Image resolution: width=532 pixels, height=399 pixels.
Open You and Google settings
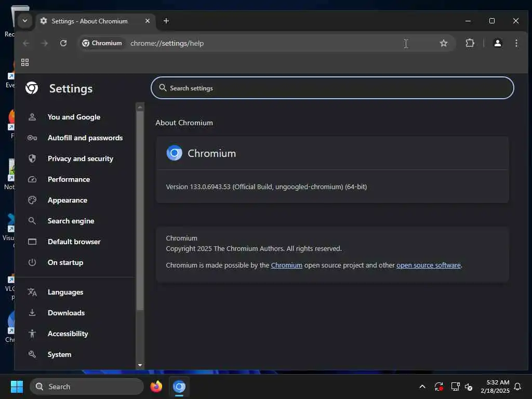tap(75, 117)
